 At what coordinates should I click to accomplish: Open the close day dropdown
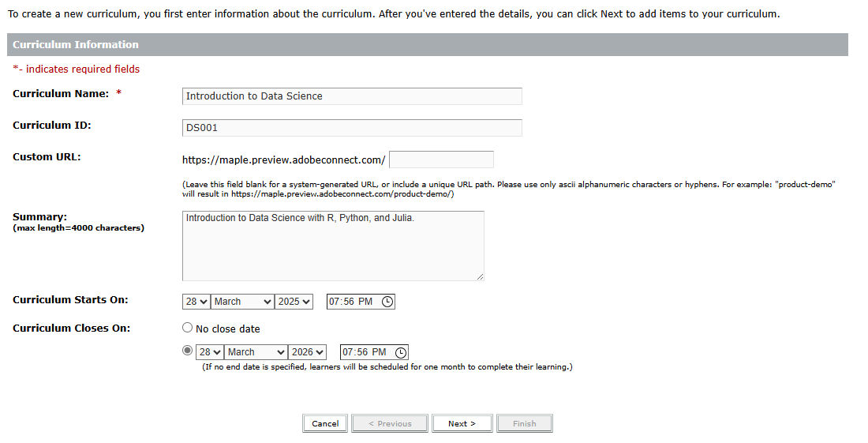coord(210,352)
